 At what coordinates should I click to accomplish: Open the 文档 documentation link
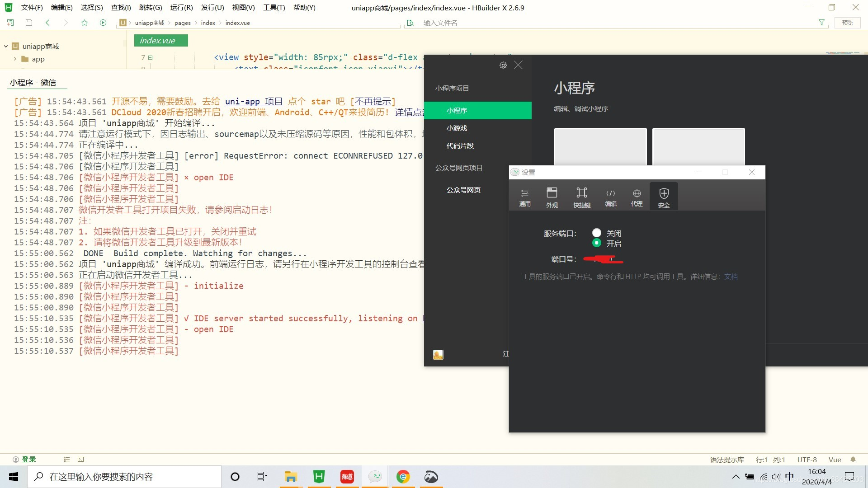tap(731, 276)
